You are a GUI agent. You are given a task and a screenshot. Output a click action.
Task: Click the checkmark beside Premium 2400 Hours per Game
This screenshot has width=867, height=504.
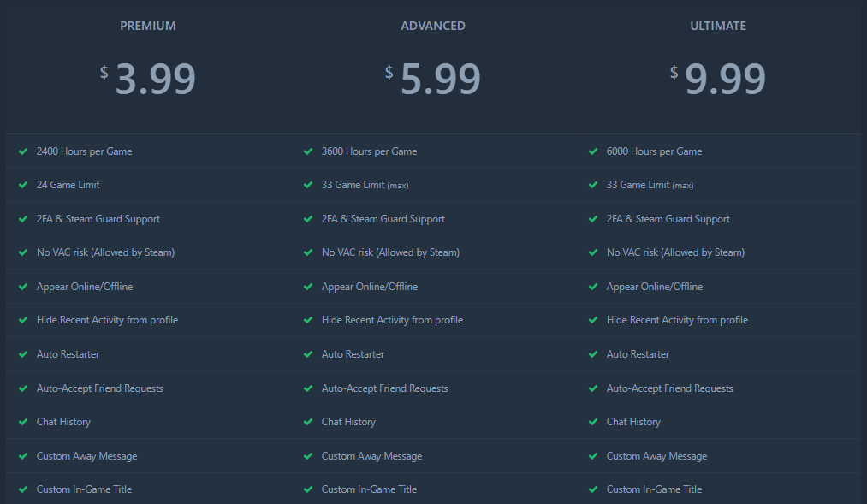[x=23, y=151]
